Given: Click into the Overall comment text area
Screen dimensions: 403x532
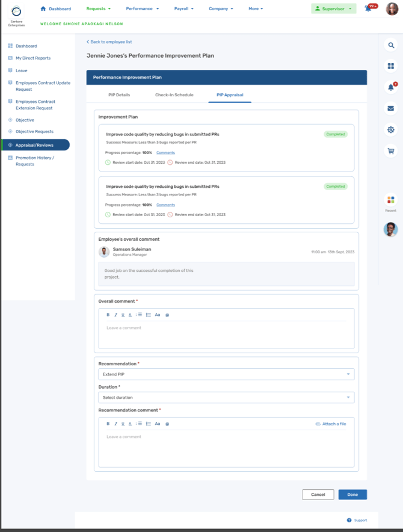Looking at the screenshot, I should click(x=226, y=334).
